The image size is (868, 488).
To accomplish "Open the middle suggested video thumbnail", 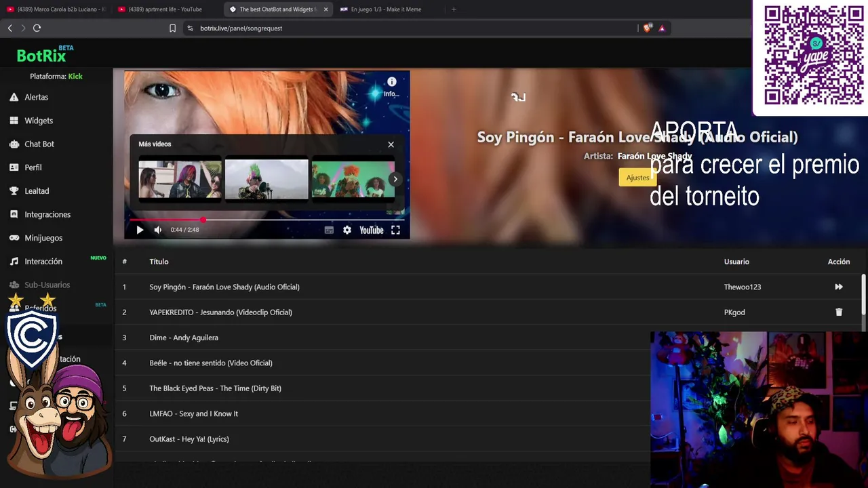I will (x=267, y=179).
